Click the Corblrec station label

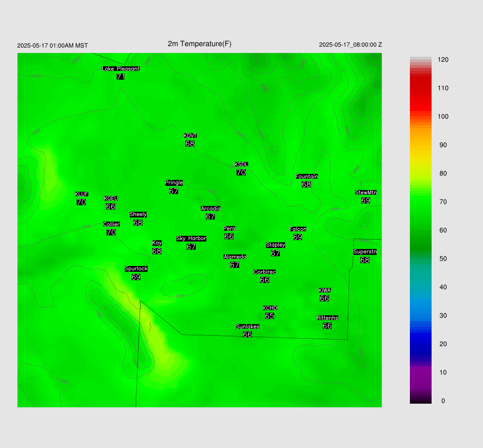pos(265,272)
